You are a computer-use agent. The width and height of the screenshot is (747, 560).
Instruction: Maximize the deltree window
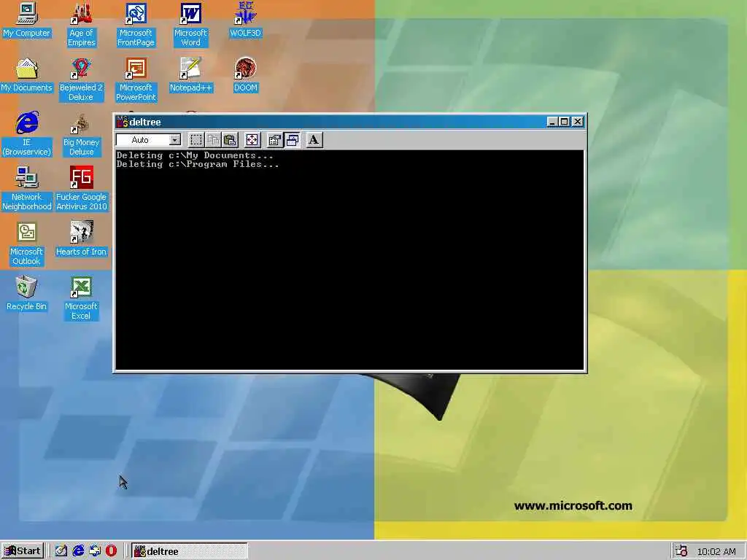(564, 122)
